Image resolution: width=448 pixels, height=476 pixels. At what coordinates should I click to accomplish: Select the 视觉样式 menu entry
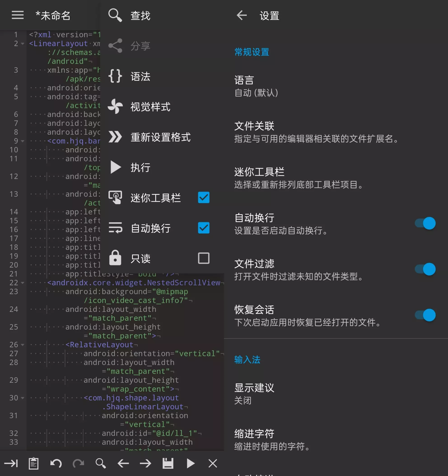click(162, 106)
